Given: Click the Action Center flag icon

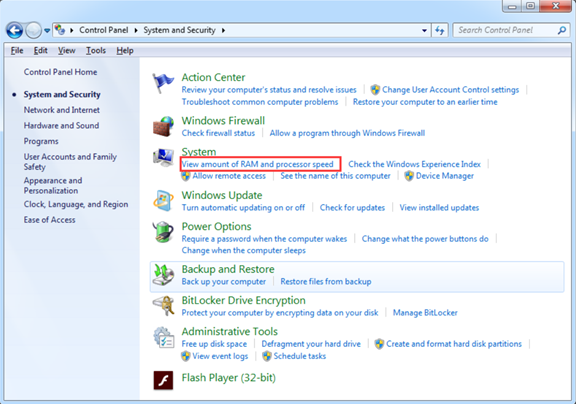Looking at the screenshot, I should pyautogui.click(x=163, y=83).
